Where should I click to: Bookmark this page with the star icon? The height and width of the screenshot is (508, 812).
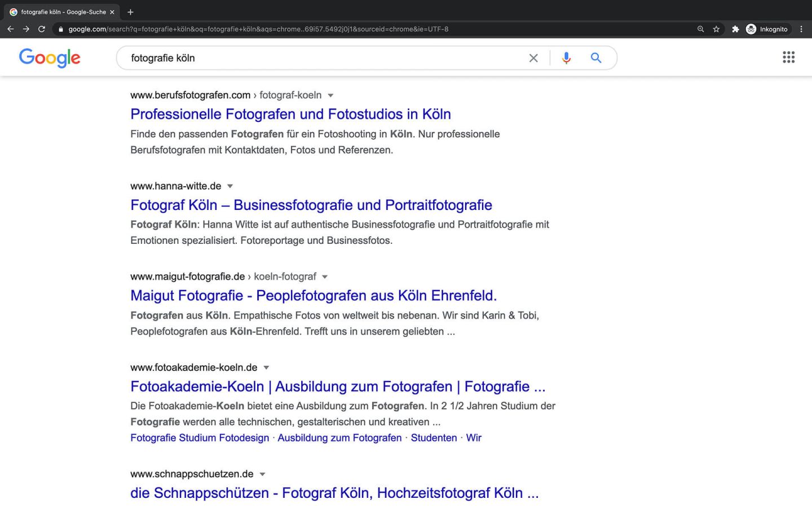(716, 29)
